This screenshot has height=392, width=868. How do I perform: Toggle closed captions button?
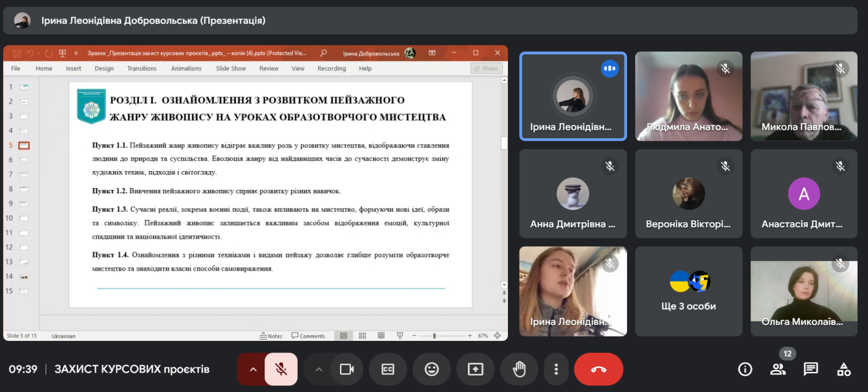387,369
